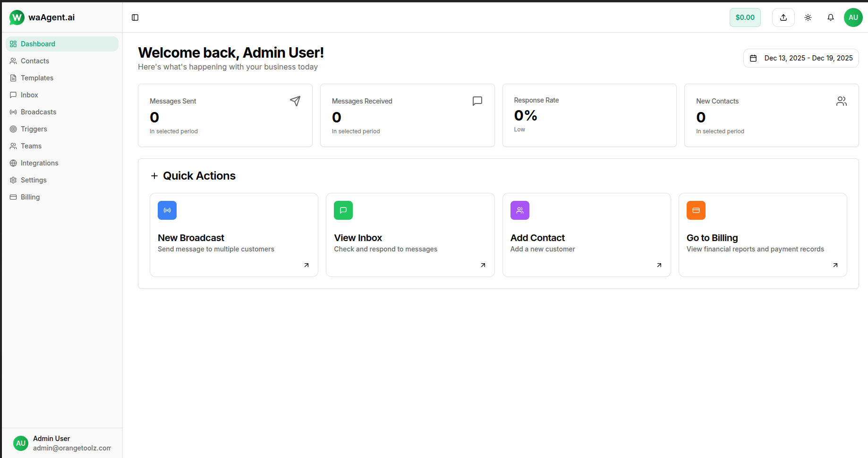Open Settings from the sidebar

pyautogui.click(x=33, y=180)
